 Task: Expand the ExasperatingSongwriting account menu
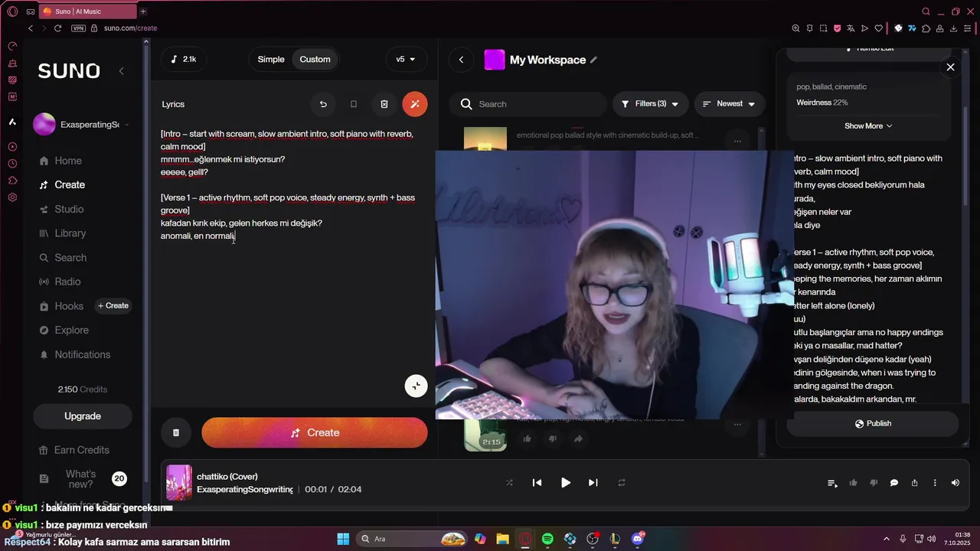(80, 124)
